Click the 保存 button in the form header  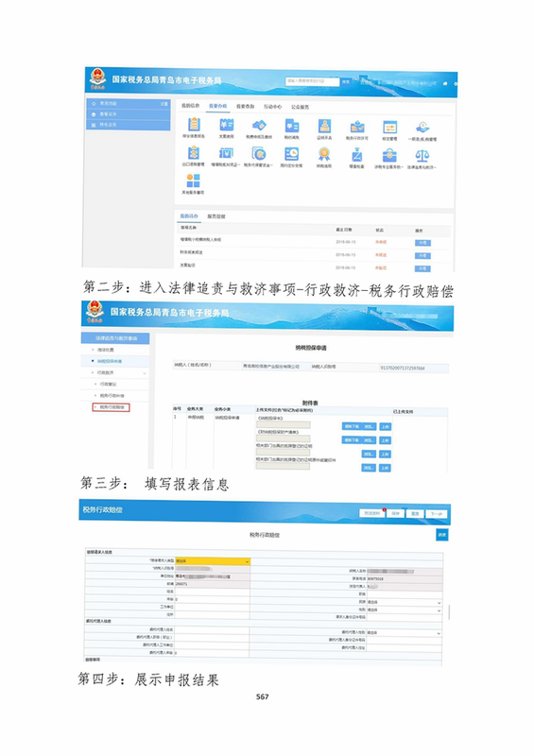coord(396,513)
